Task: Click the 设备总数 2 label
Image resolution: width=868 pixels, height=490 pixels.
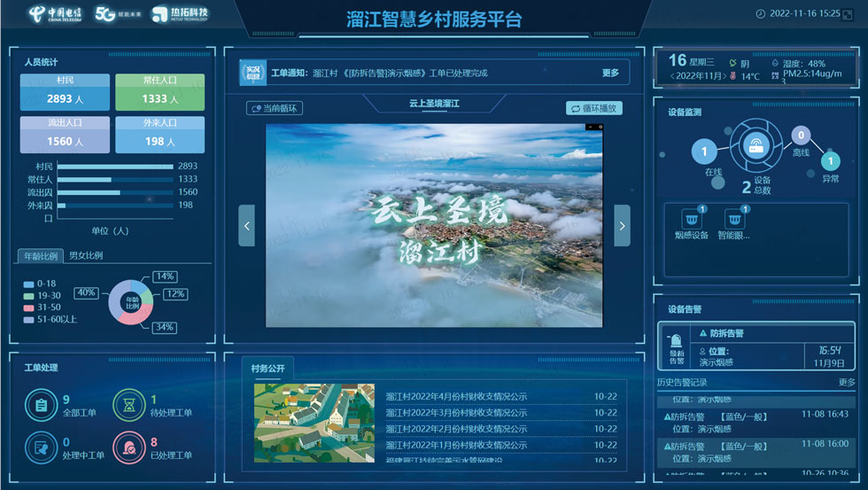Action: pyautogui.click(x=756, y=185)
